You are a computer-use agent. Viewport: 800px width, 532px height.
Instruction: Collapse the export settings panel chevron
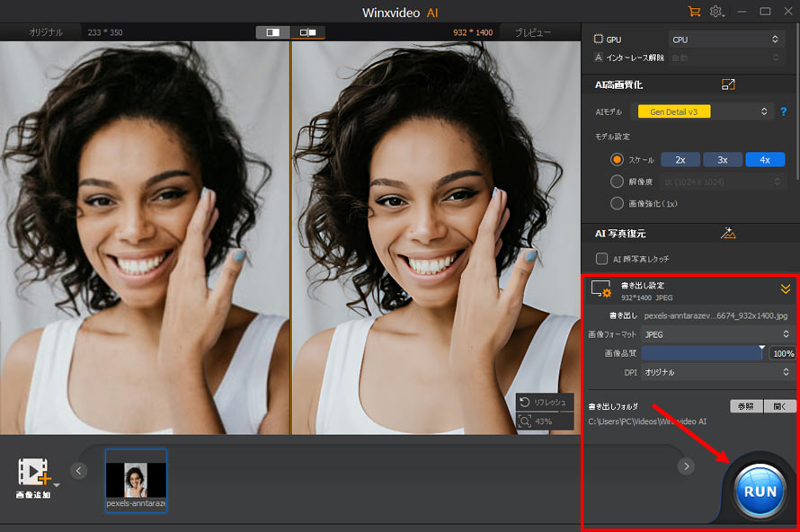pyautogui.click(x=785, y=289)
